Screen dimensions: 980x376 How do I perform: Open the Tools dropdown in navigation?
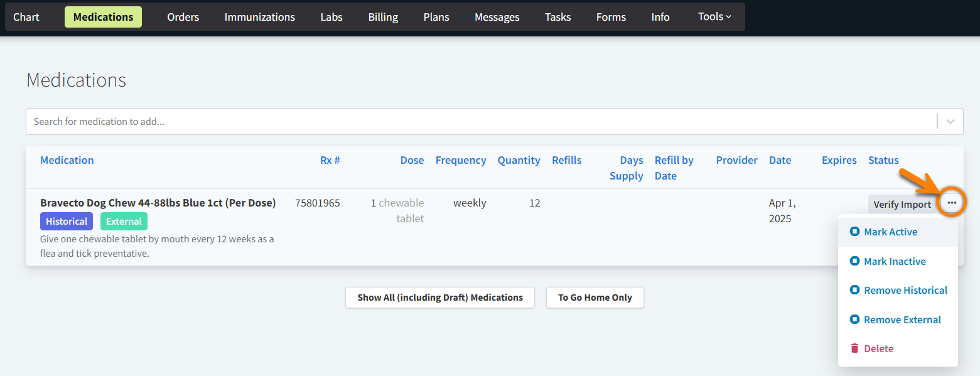714,17
